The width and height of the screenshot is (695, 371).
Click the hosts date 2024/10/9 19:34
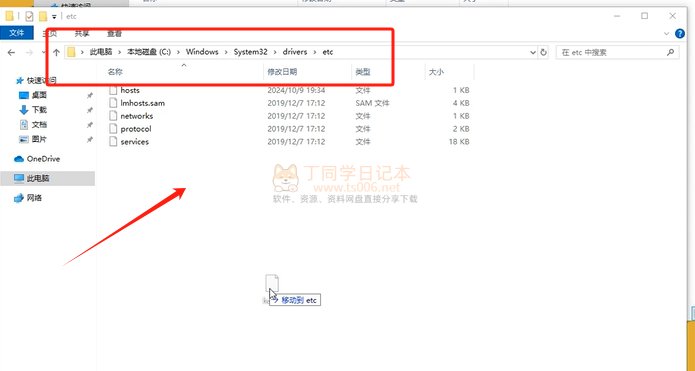point(296,90)
